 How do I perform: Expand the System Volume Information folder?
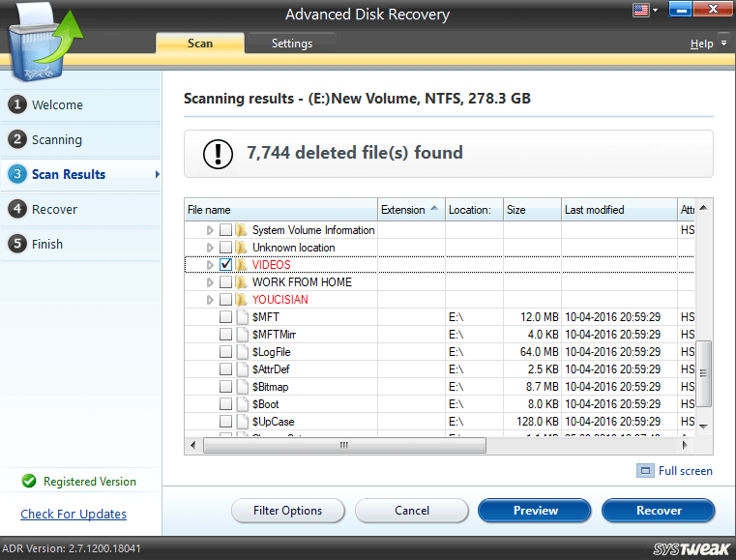pos(210,230)
